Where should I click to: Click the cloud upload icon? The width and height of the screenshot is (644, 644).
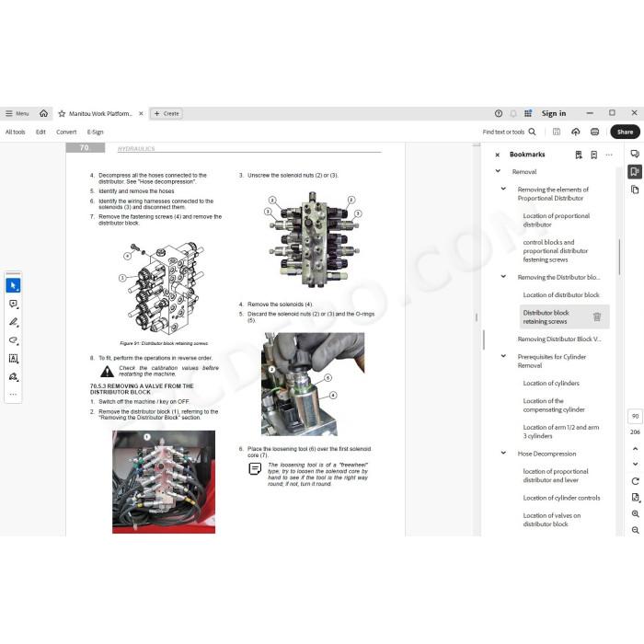coord(575,132)
